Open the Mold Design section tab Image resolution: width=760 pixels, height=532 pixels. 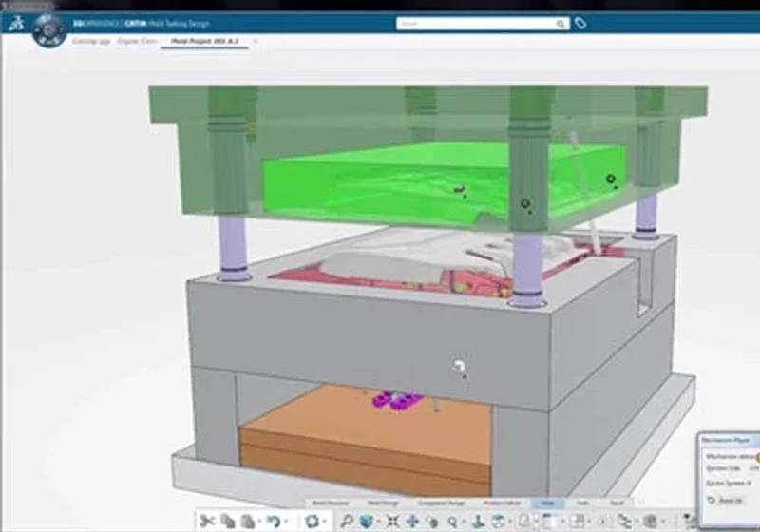pyautogui.click(x=383, y=503)
